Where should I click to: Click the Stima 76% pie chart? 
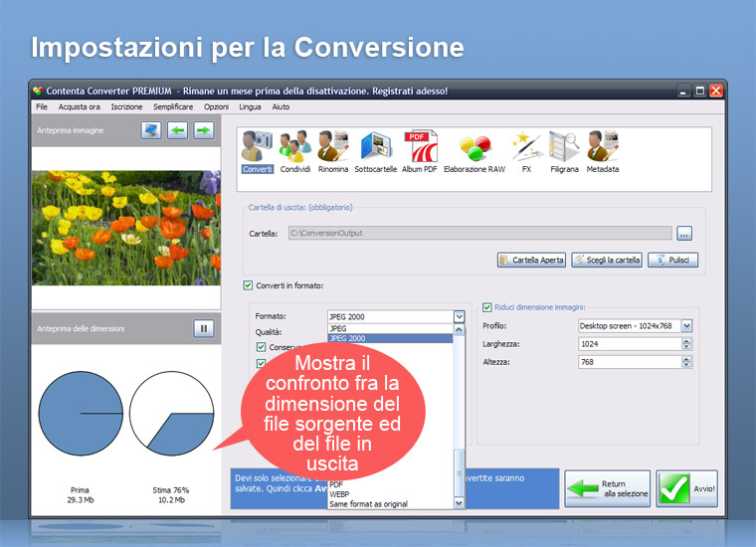pos(172,414)
